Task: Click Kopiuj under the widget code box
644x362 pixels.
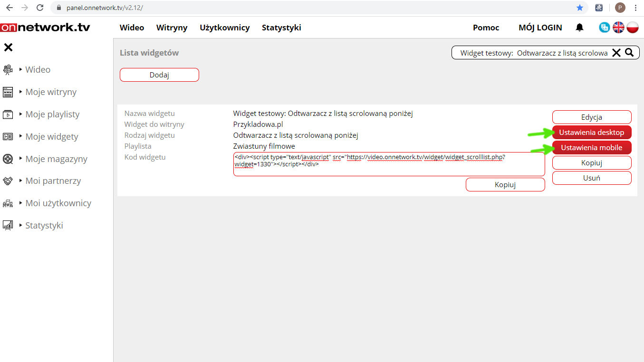Action: (505, 185)
